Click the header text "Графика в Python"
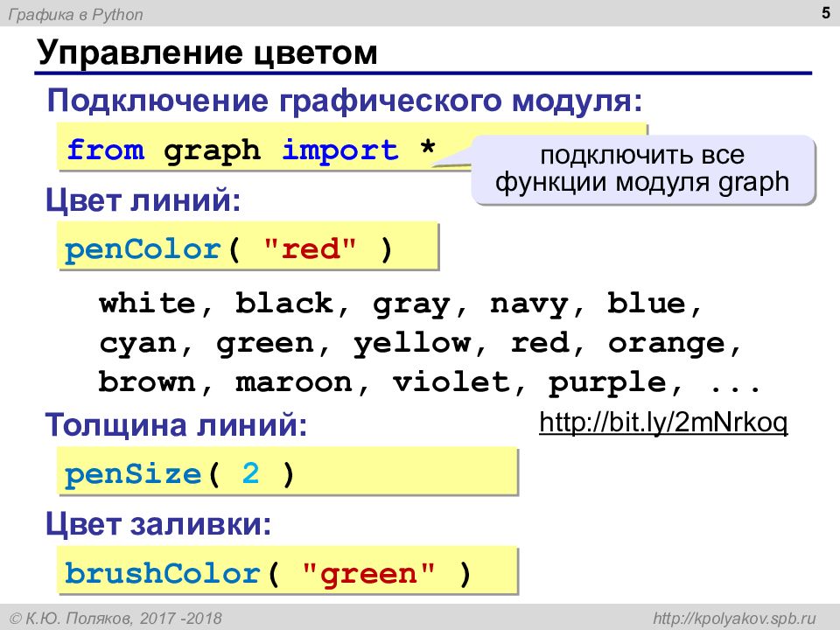 pyautogui.click(x=75, y=15)
